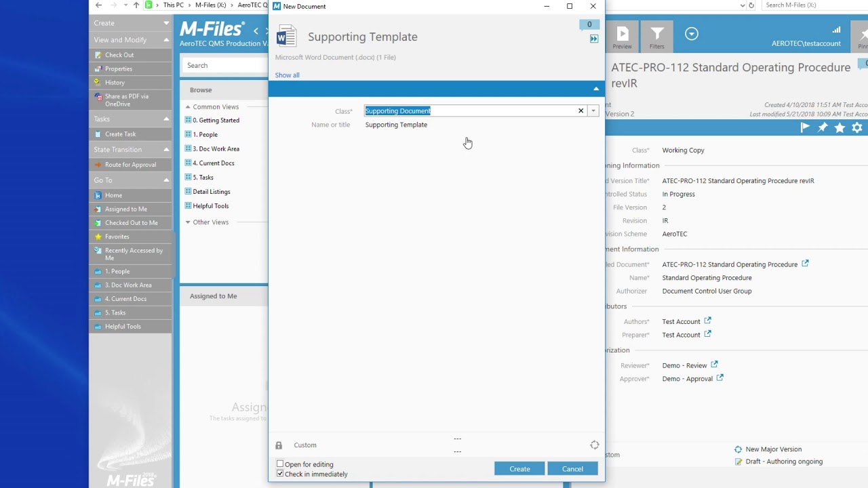Select Route for Approval state transition
The image size is (868, 488).
(x=130, y=165)
